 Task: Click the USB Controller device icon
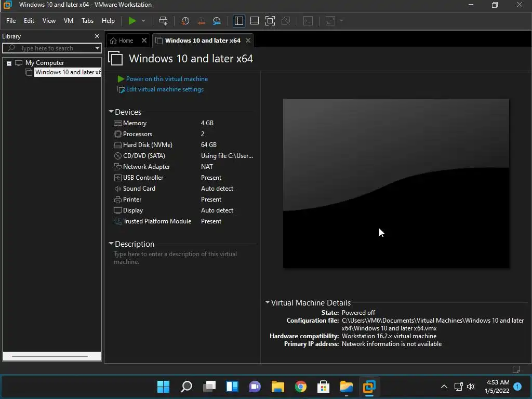(x=118, y=178)
